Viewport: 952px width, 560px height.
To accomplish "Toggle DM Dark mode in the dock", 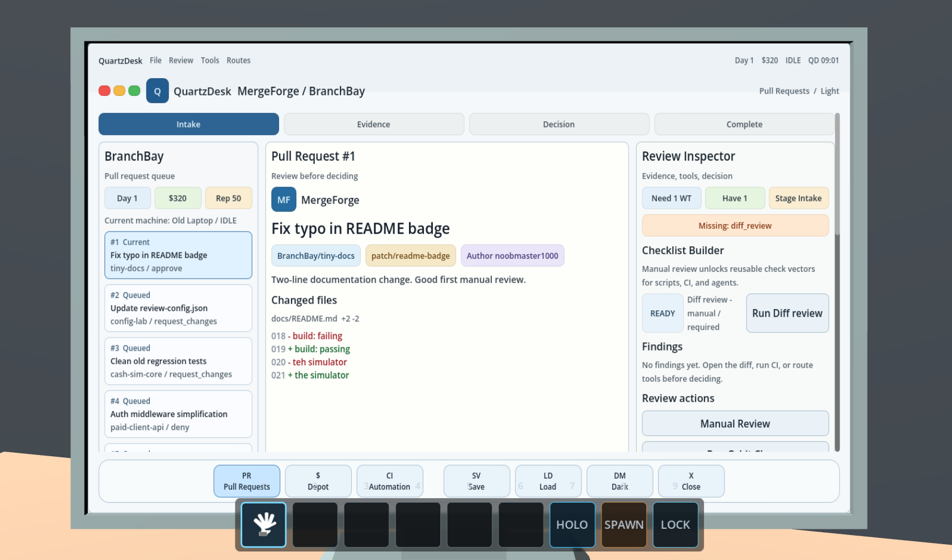I will [620, 481].
